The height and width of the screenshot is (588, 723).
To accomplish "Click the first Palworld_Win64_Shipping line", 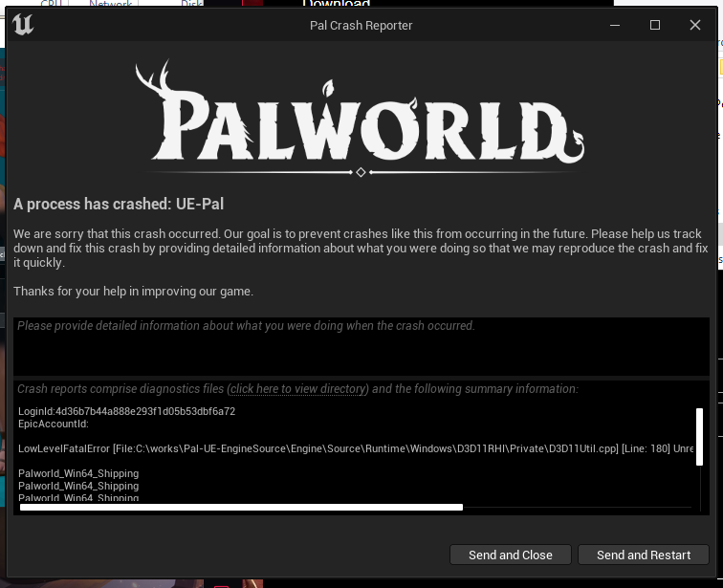I will 78,473.
